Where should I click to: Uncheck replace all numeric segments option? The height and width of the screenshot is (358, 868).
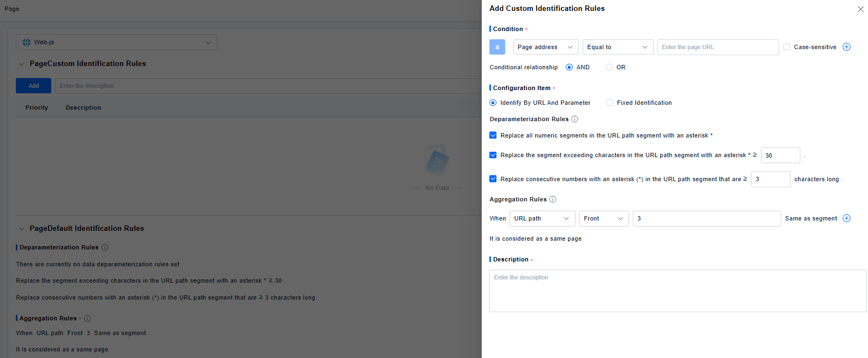click(x=493, y=135)
